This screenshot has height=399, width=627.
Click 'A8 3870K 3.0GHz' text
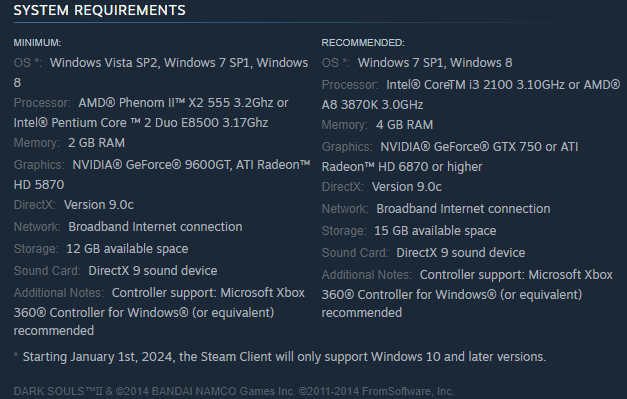(372, 105)
